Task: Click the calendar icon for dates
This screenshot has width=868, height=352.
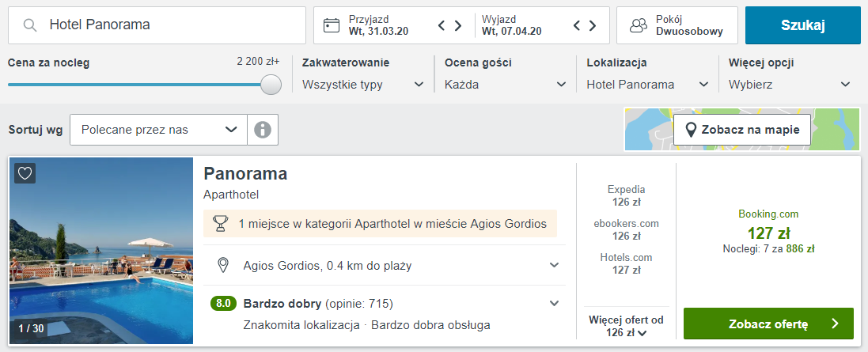Action: click(x=332, y=25)
